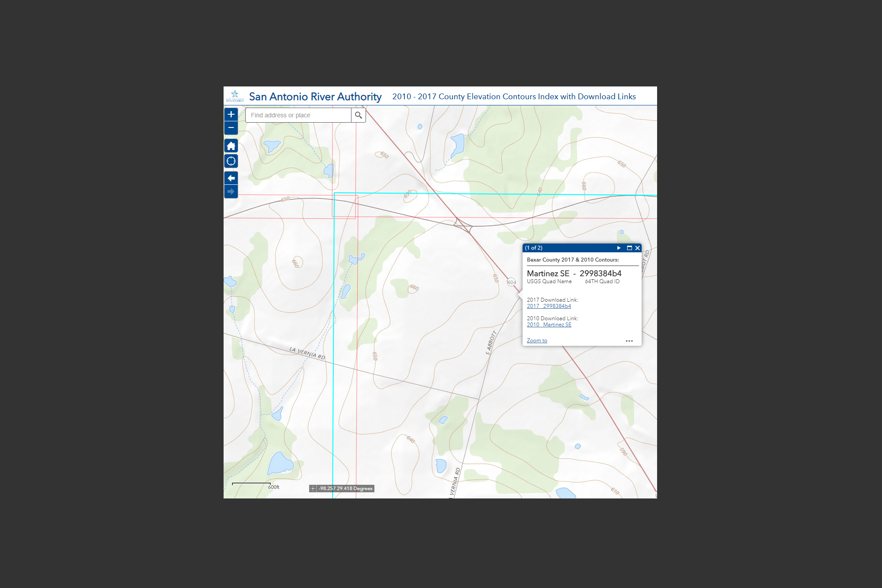Enable the coordinate capture crosshair icon
882x588 pixels.
pos(313,488)
